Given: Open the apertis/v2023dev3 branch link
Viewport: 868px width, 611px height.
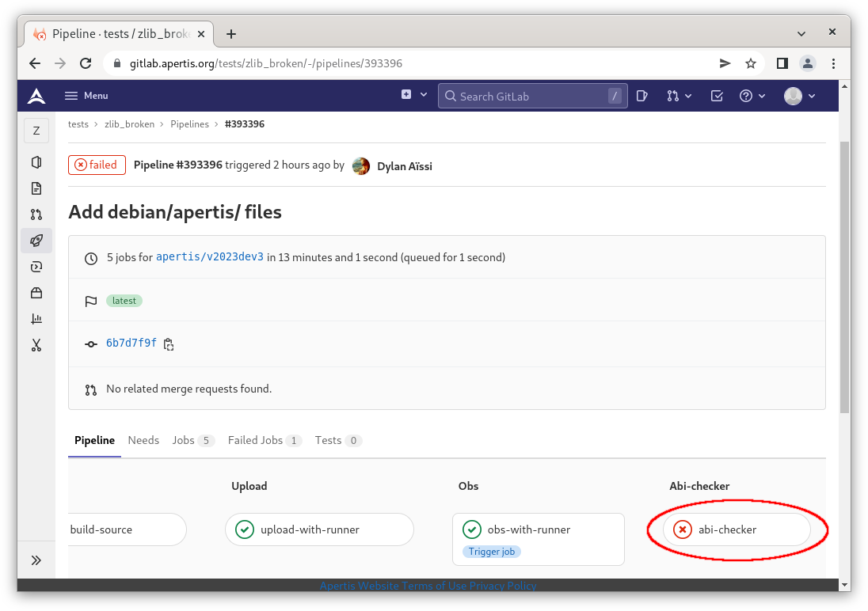Looking at the screenshot, I should coord(210,256).
